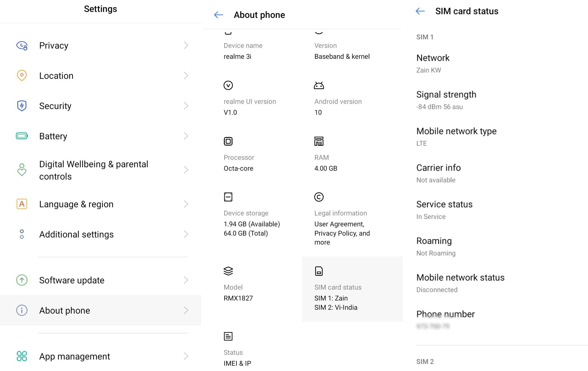Open Digital Wellbeing chevron arrow
The width and height of the screenshot is (588, 371).
pos(186,170)
